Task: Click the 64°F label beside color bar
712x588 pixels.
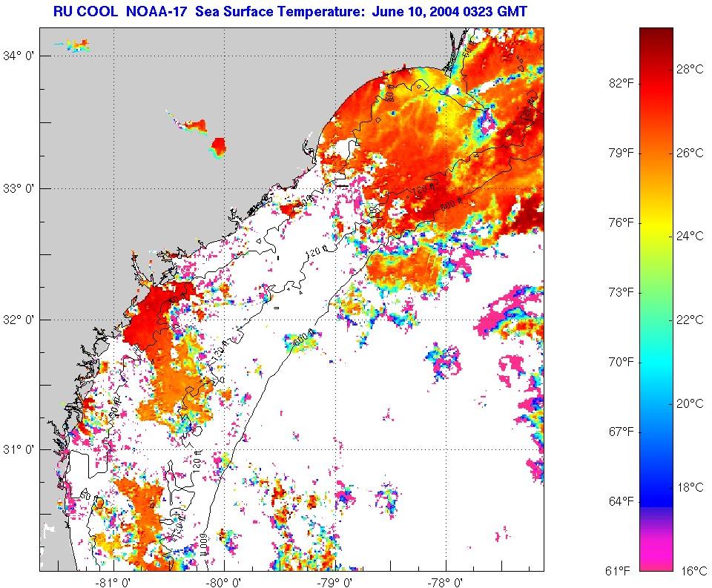Action: (x=621, y=501)
